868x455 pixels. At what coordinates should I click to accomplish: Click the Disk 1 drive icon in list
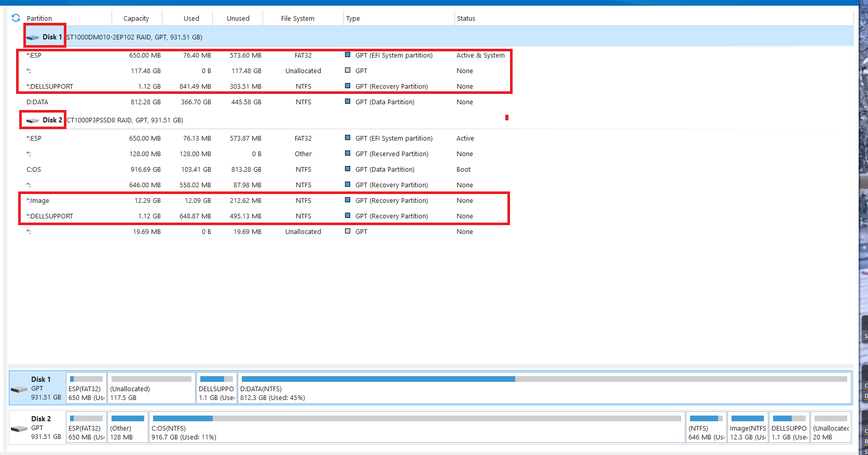click(33, 37)
